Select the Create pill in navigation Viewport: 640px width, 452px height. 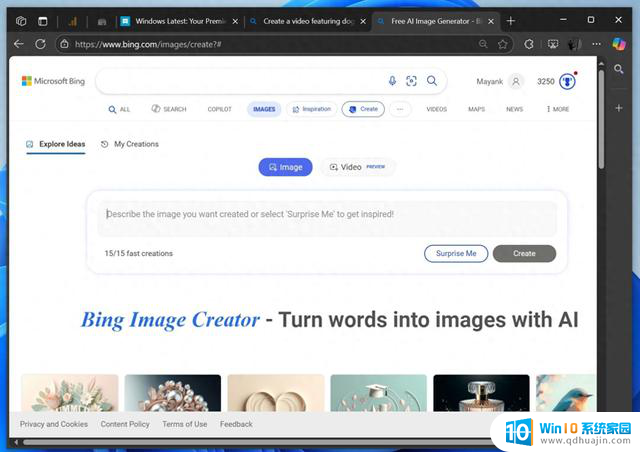[363, 109]
